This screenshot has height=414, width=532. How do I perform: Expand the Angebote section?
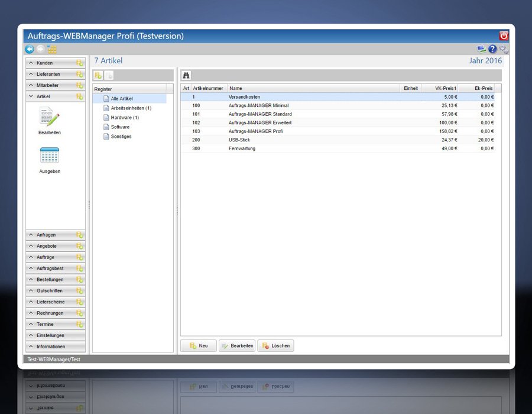(56, 246)
